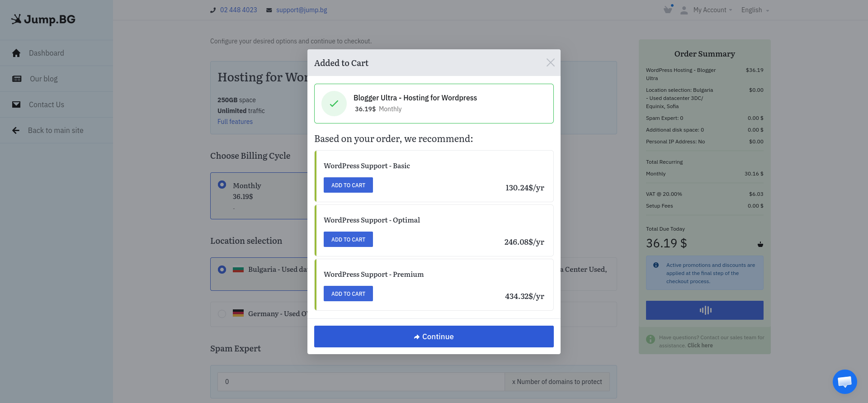
Task: Click the Jump.BG logo
Action: [x=43, y=19]
